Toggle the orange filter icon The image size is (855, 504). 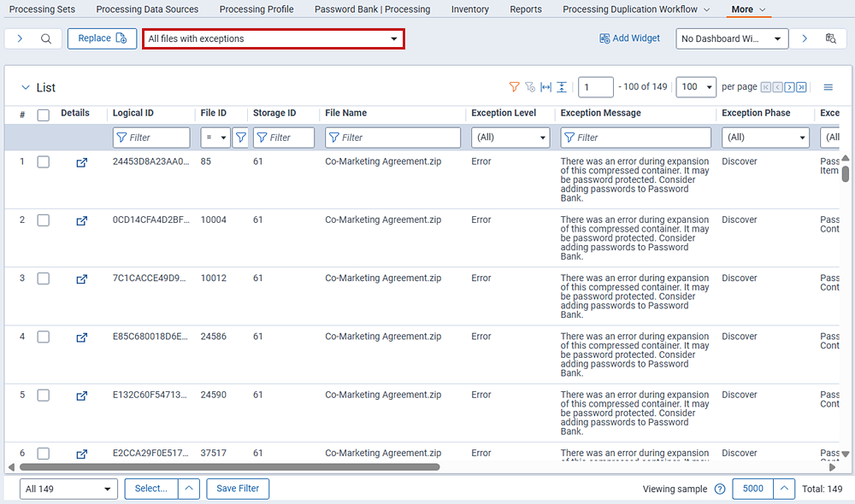pyautogui.click(x=514, y=87)
